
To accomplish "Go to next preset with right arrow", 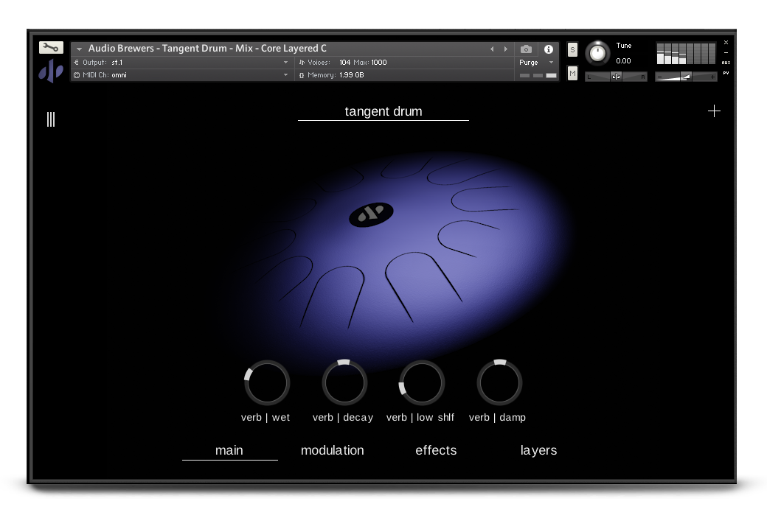I will click(x=505, y=49).
